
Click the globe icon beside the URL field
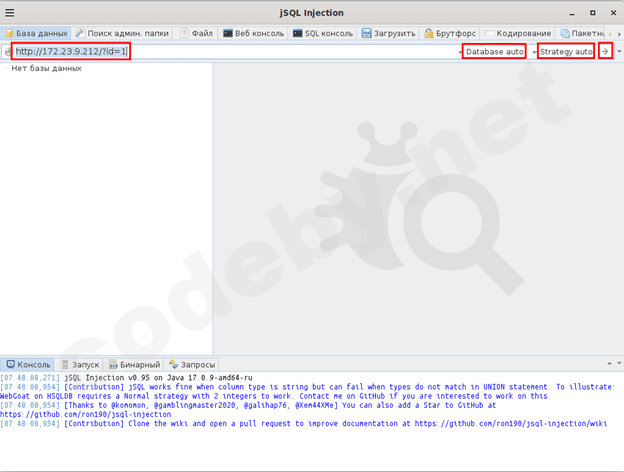8,52
